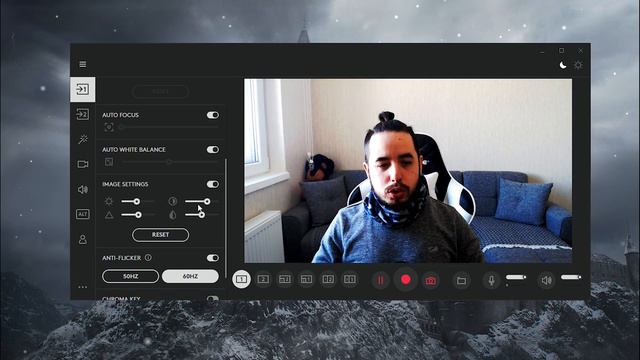Viewport: 640px width, 360px height.
Task: Select the Source 1 tab
Action: tap(83, 89)
